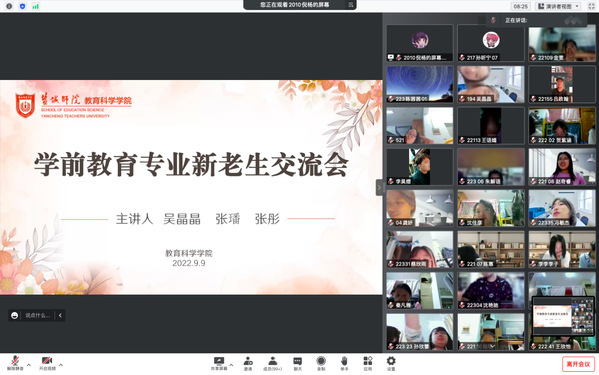Click the red Leave Meeting button

pos(578,364)
